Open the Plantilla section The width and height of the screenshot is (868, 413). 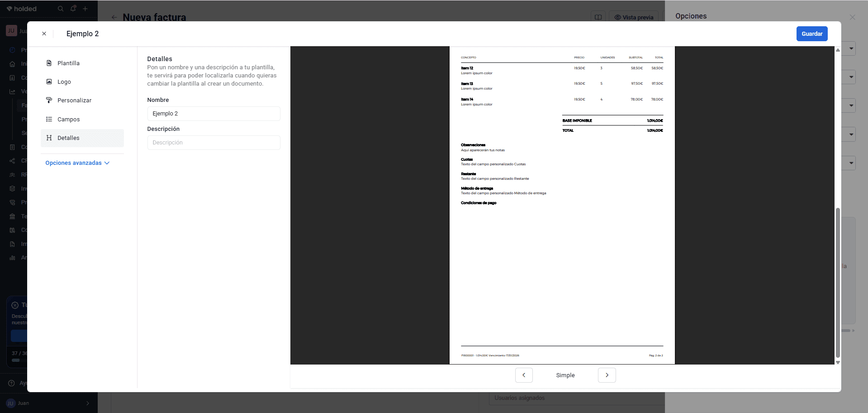click(x=82, y=63)
